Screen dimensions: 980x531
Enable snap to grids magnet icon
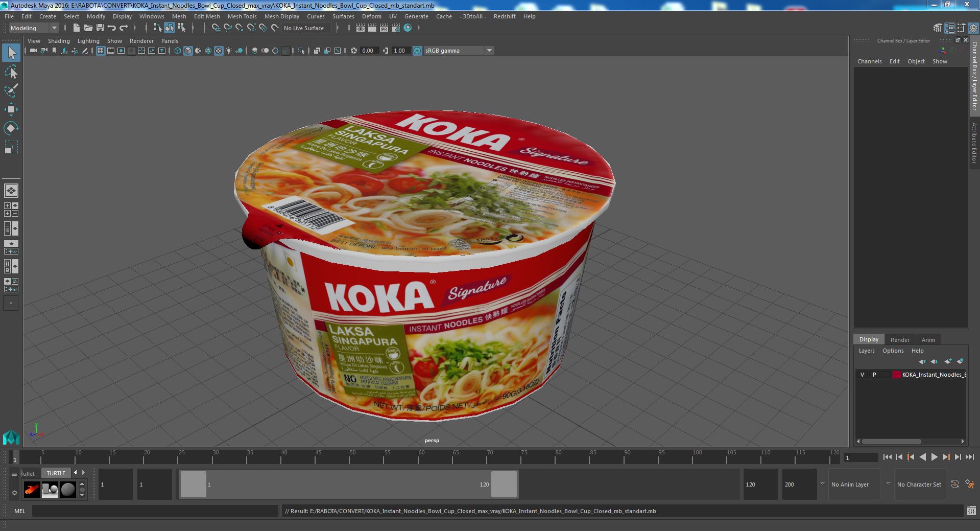pos(216,28)
